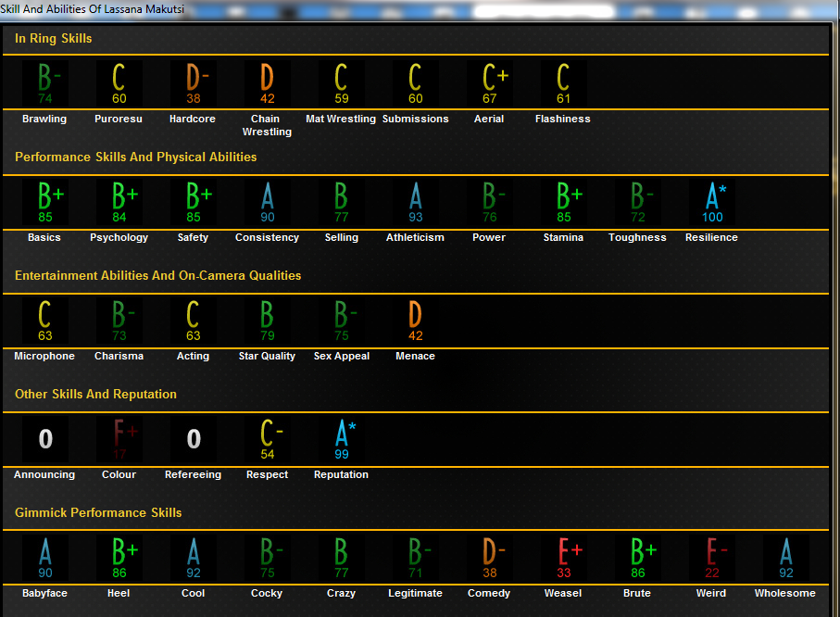Select the Puroresu C 60 grade tile
This screenshot has width=840, height=617.
pos(119,83)
